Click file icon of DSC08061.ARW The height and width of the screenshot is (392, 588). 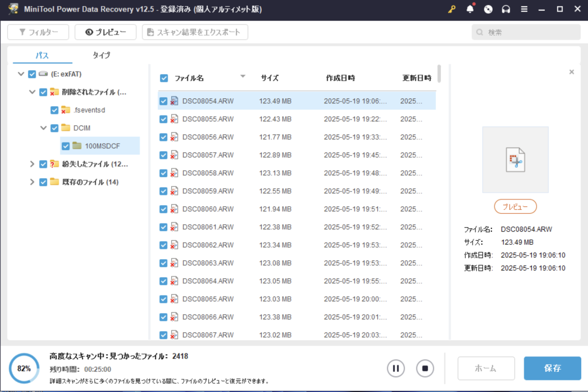(174, 227)
